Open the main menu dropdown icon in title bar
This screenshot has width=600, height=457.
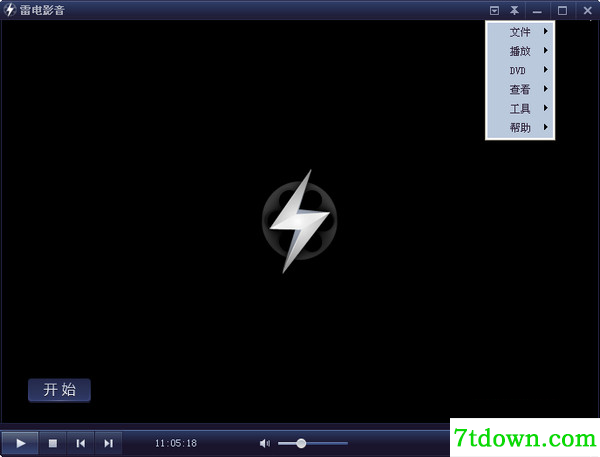[494, 11]
